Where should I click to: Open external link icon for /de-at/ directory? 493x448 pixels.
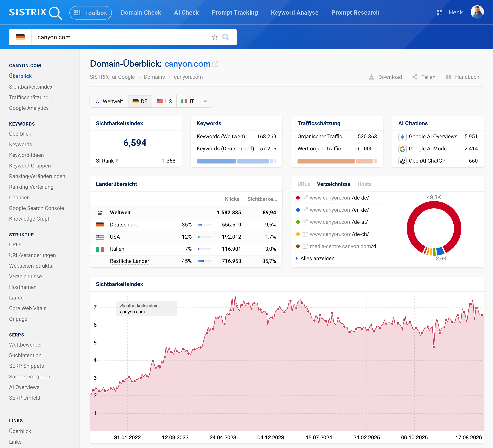305,222
